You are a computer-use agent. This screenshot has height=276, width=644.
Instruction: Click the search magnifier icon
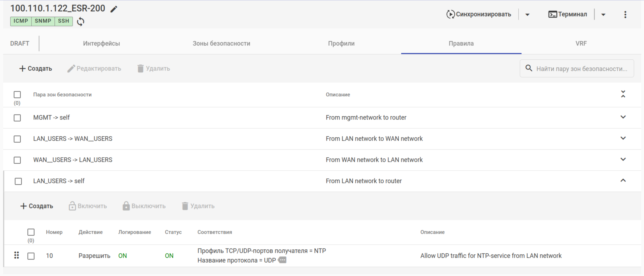529,68
